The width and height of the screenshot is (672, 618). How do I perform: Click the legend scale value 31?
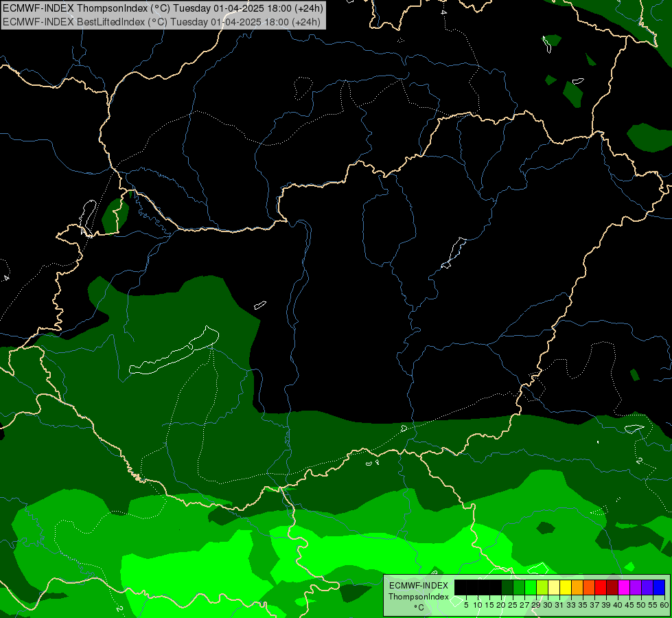[x=559, y=605]
